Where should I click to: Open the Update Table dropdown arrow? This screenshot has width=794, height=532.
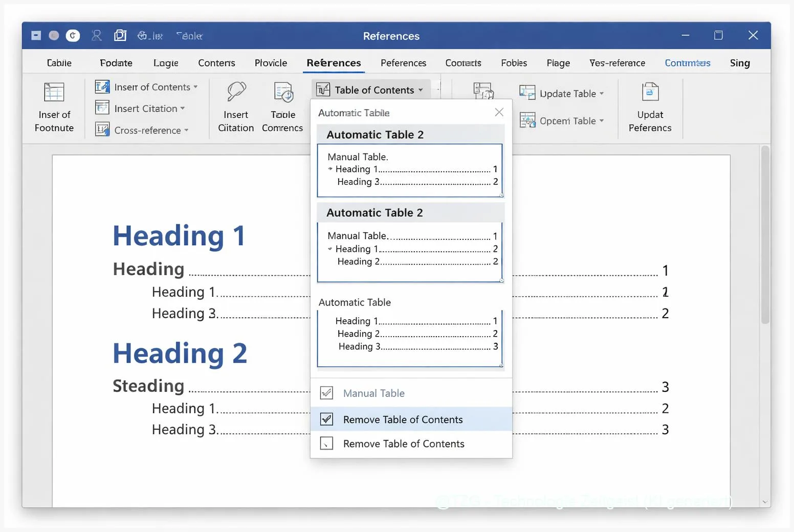(602, 94)
